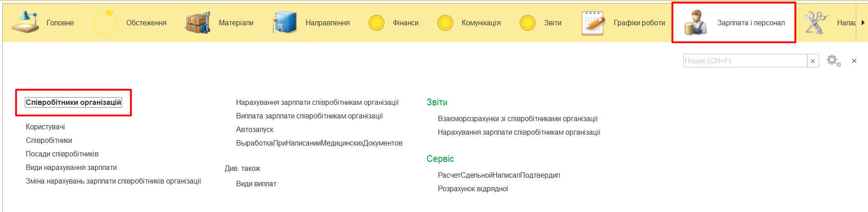Click the Пошук search input field
Screen dimensions: 868x212
click(745, 61)
